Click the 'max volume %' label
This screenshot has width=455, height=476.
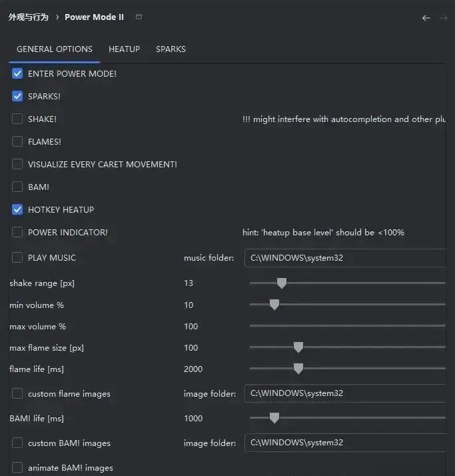click(x=37, y=327)
